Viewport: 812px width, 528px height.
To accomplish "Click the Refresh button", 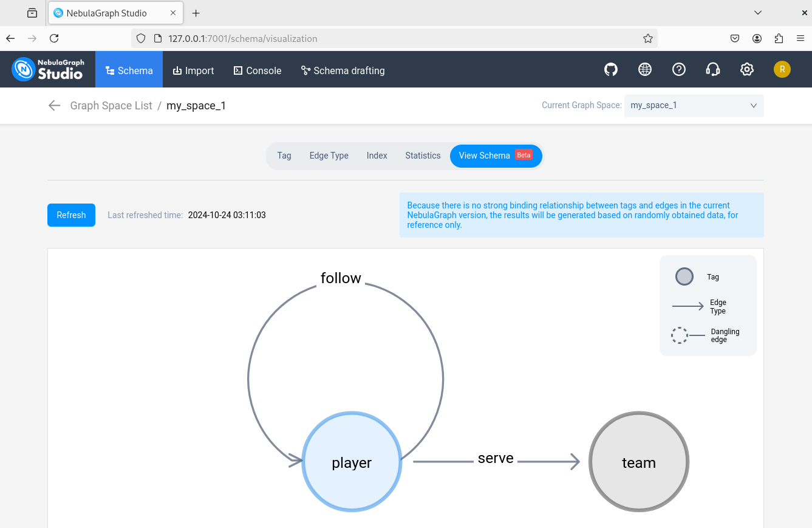I will pos(71,215).
